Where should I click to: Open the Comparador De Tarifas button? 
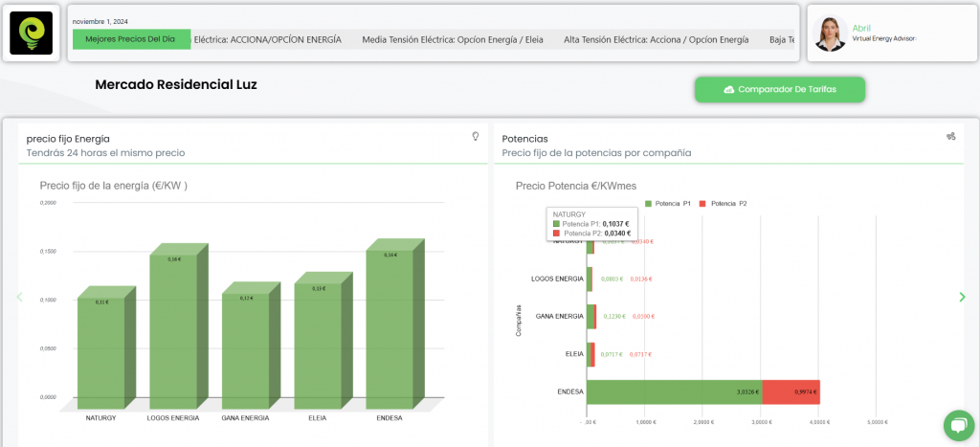pos(779,89)
